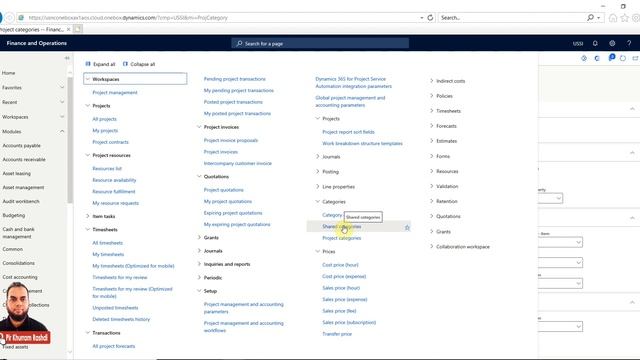Screen dimensions: 640x360
Task: Open Cost accounting module
Action: [20, 277]
